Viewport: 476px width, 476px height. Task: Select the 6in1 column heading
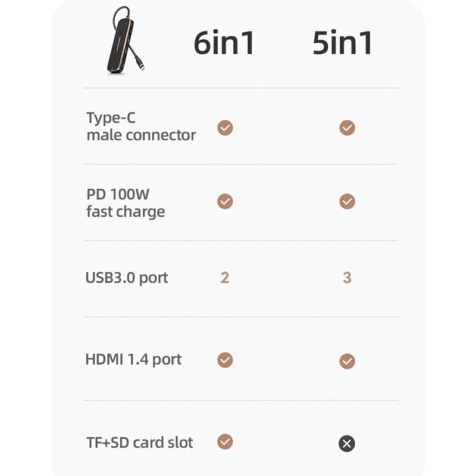coord(224,43)
